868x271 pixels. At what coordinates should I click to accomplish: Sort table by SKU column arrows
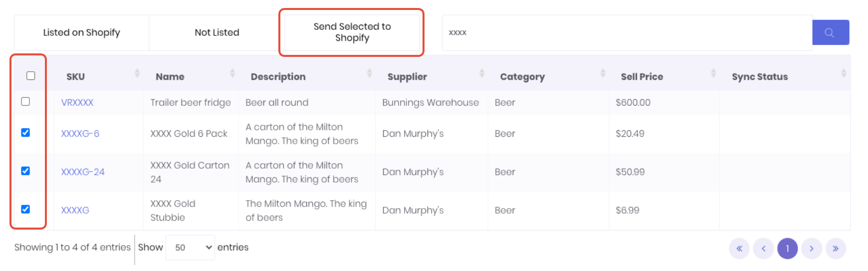coord(137,73)
